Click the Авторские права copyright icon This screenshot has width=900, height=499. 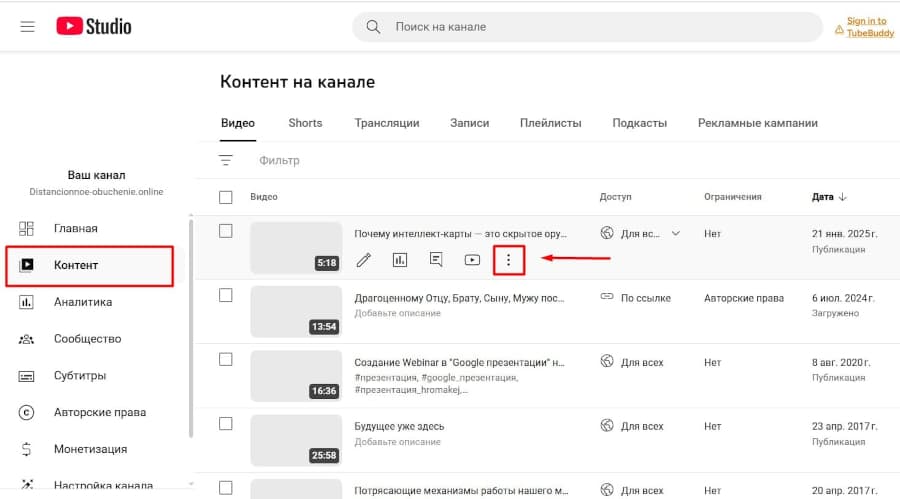[x=26, y=412]
